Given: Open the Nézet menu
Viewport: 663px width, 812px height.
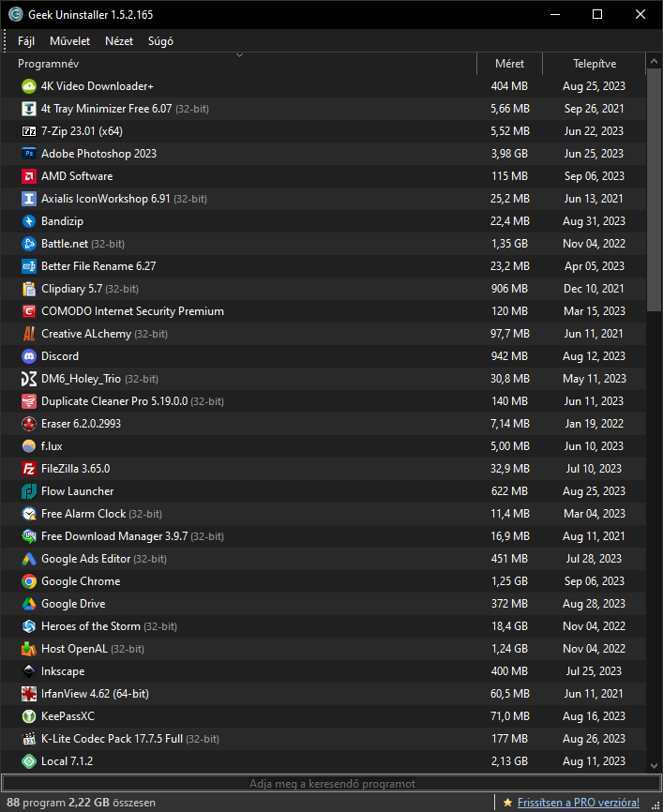Looking at the screenshot, I should pyautogui.click(x=119, y=41).
